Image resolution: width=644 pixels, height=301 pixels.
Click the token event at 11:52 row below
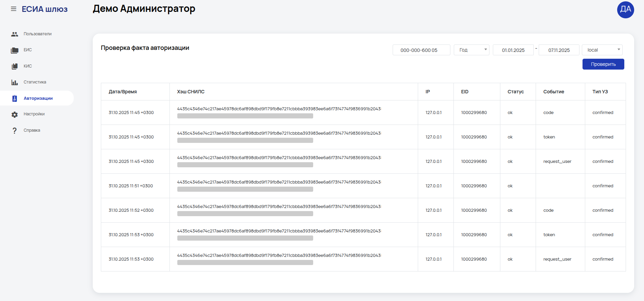pyautogui.click(x=549, y=235)
